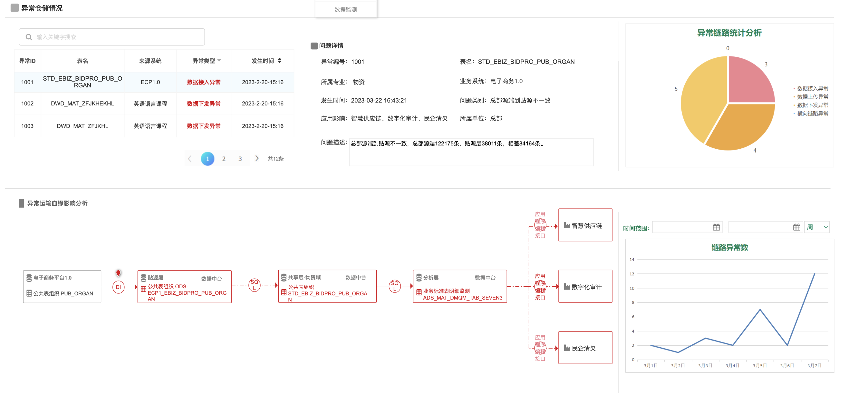868x396 pixels.
Task: Click the 电子商务平台1.0 database icon
Action: pos(29,278)
